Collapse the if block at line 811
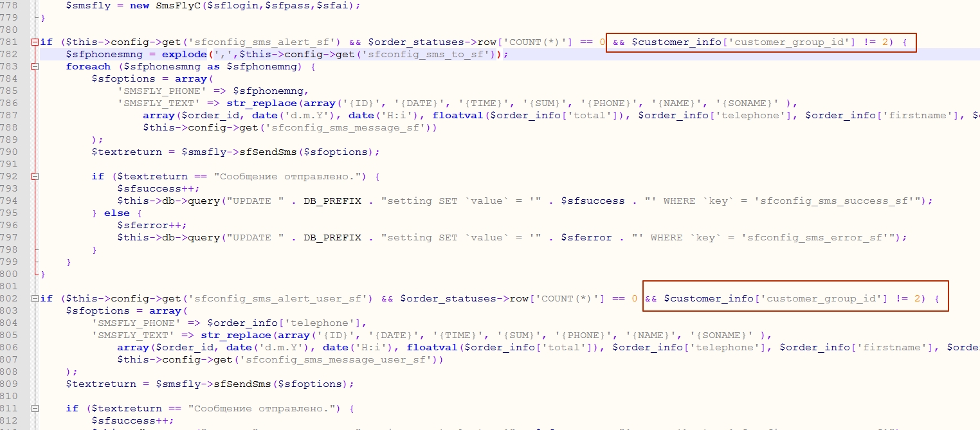The height and width of the screenshot is (430, 980). (34, 409)
